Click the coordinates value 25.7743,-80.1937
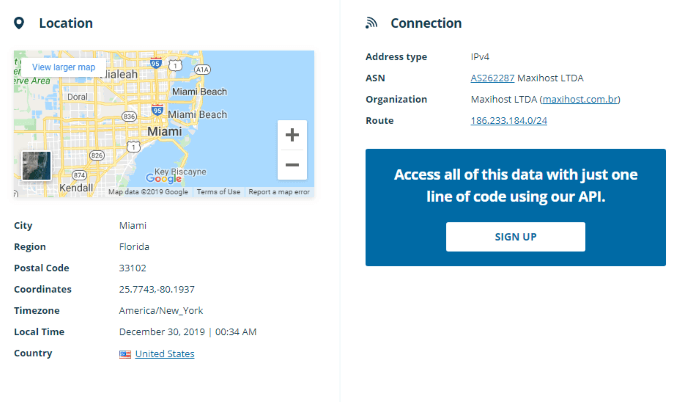Screen dimensions: 680x402 pyautogui.click(x=156, y=289)
